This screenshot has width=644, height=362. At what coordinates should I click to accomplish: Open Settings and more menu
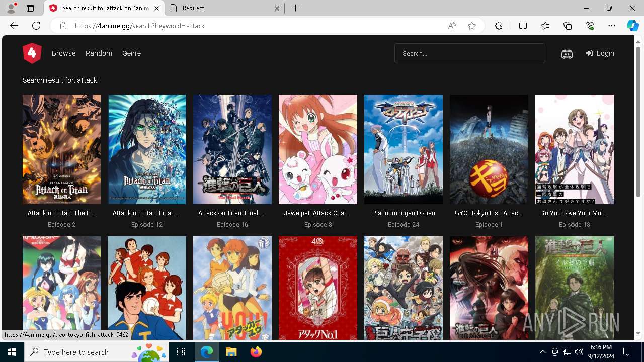click(x=612, y=26)
